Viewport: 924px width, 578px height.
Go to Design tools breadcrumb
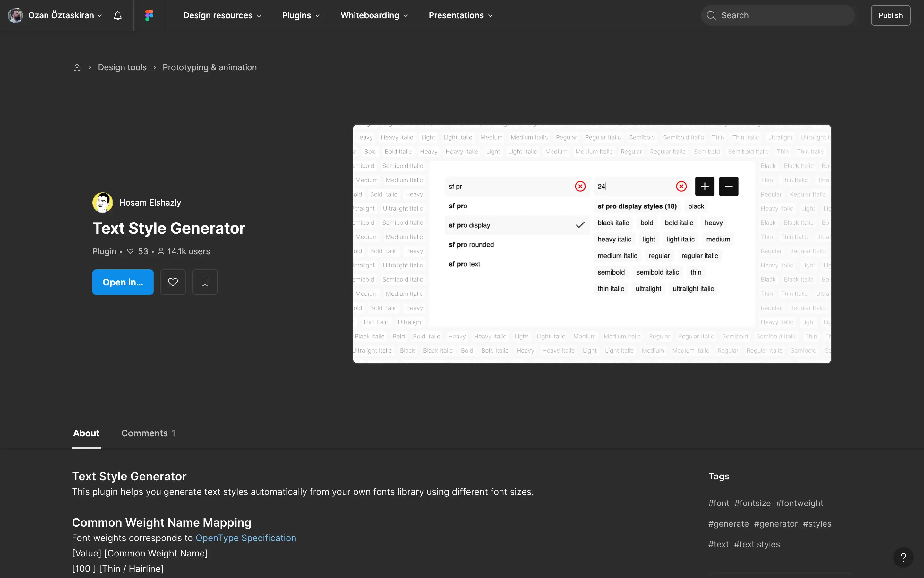click(122, 67)
